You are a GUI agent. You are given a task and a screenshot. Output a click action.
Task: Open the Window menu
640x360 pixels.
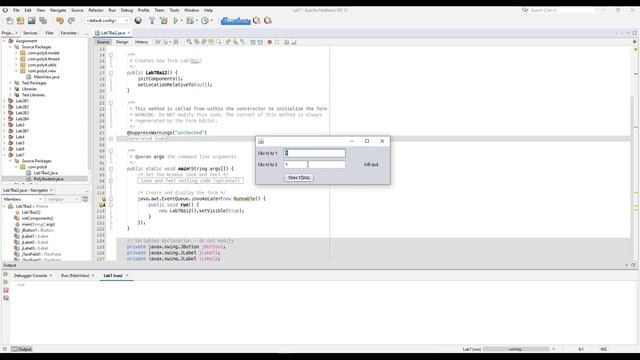pos(191,10)
